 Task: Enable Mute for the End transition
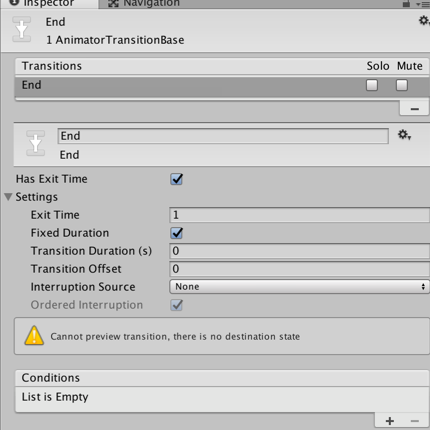(x=402, y=85)
